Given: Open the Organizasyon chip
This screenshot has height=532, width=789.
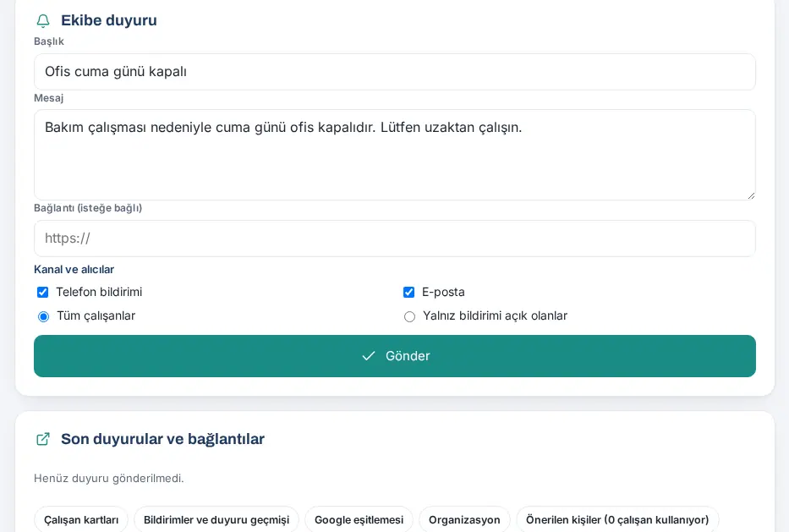Looking at the screenshot, I should (x=464, y=519).
